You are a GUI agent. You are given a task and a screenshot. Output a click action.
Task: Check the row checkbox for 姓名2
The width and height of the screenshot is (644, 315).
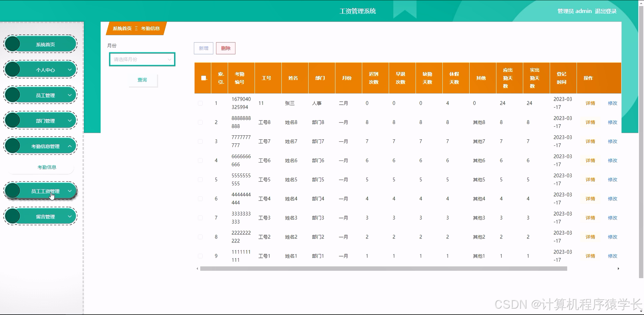point(200,237)
